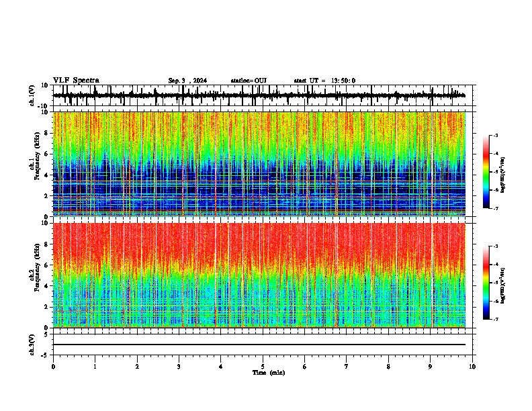Click the "Time (min)" x-axis label
Screen dimensions: 532x411
269,373
